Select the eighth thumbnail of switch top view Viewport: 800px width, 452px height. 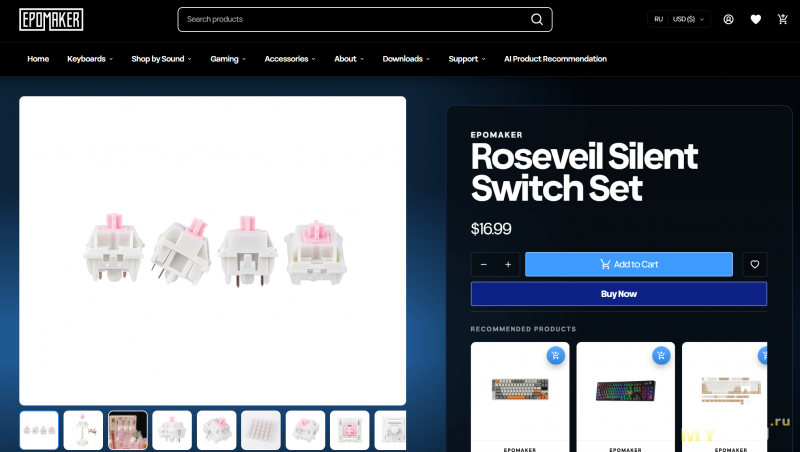click(349, 430)
